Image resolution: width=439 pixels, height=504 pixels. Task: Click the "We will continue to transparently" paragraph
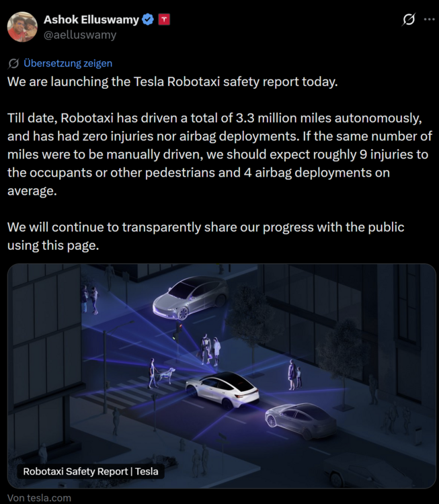pos(206,237)
